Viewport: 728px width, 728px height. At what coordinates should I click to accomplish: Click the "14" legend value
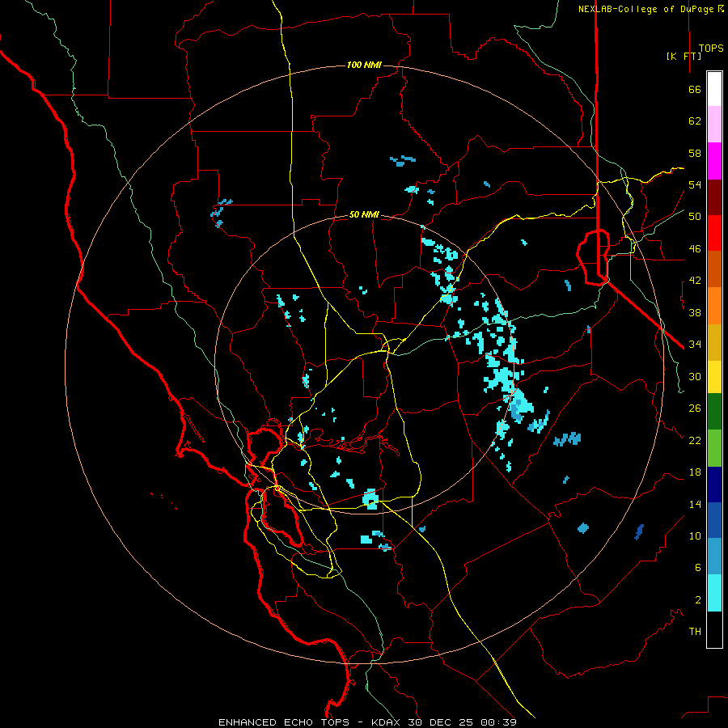tap(695, 504)
